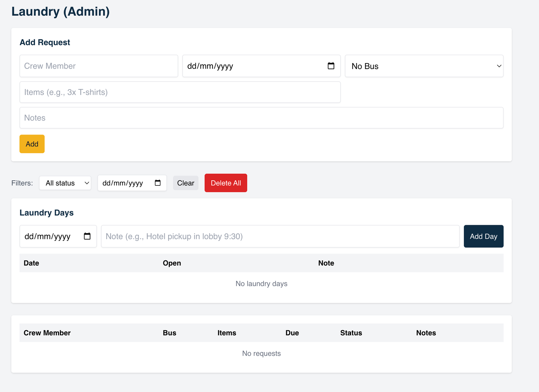Open the All status filter dropdown
Screen dimensions: 539x392
(x=65, y=183)
